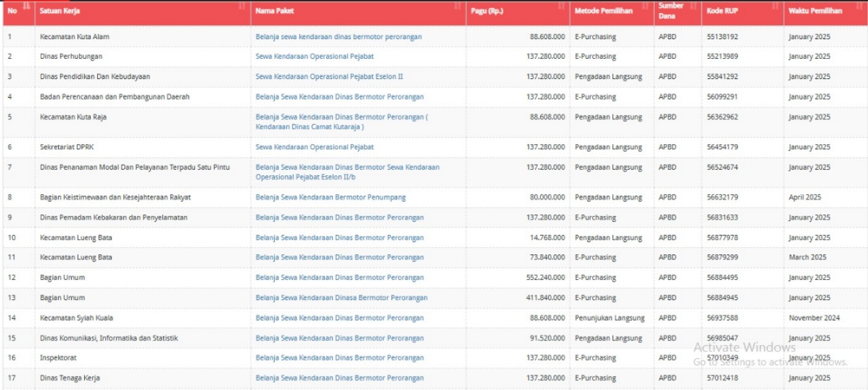The width and height of the screenshot is (868, 390).
Task: Select the Kecamatan Syiah Kuala cell
Action: (143, 318)
